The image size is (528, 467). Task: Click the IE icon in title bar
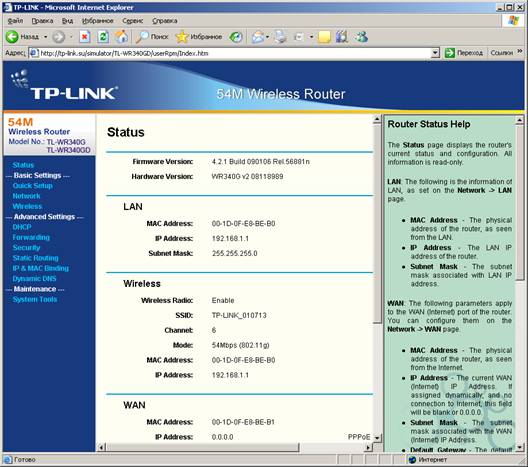[x=7, y=7]
